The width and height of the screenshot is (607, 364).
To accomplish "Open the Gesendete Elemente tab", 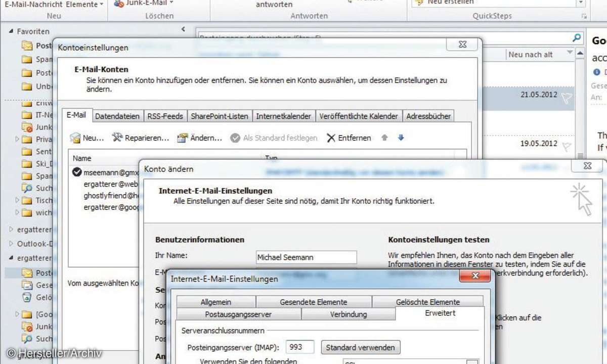I will pos(314,302).
